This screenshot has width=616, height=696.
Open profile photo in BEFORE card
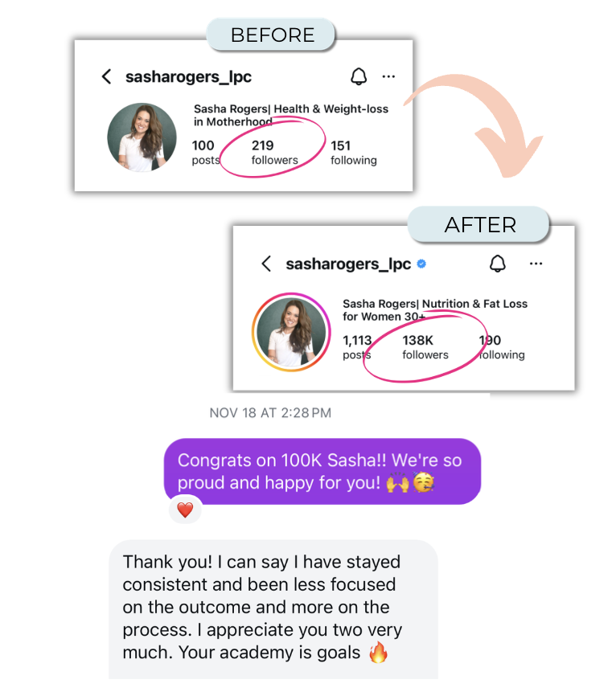(142, 137)
